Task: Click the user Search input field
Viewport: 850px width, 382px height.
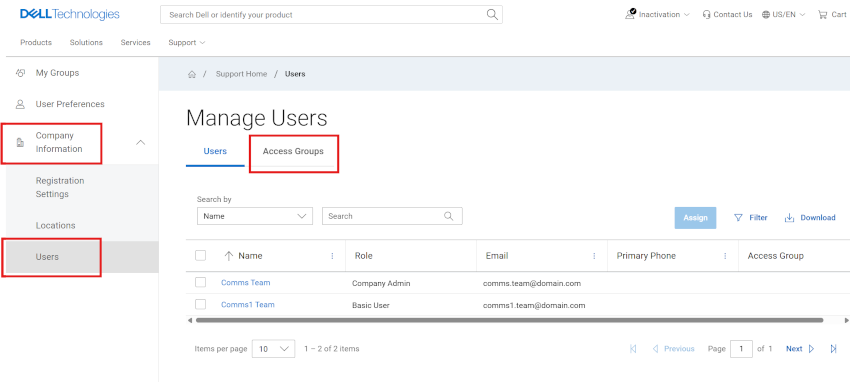Action: 392,216
